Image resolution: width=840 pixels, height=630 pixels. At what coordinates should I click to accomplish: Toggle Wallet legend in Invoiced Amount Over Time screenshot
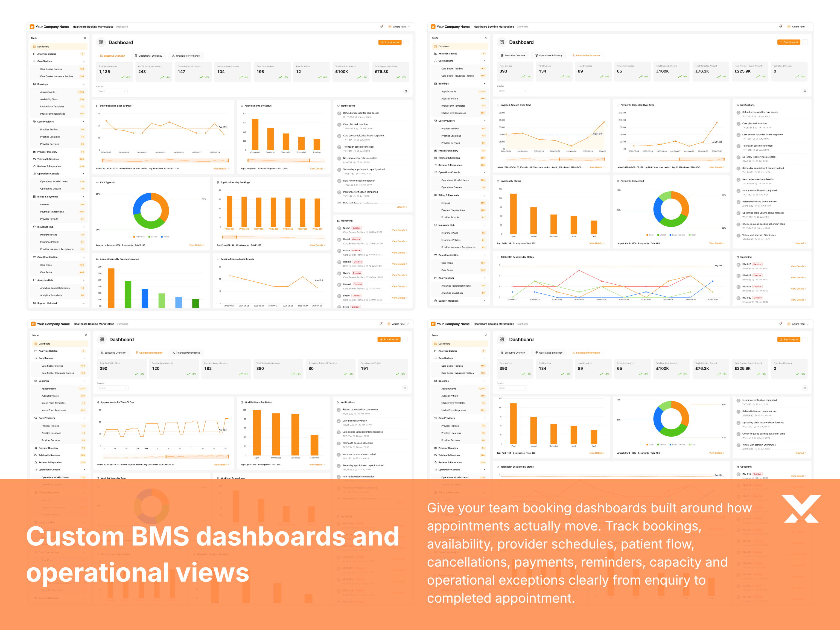(661, 235)
